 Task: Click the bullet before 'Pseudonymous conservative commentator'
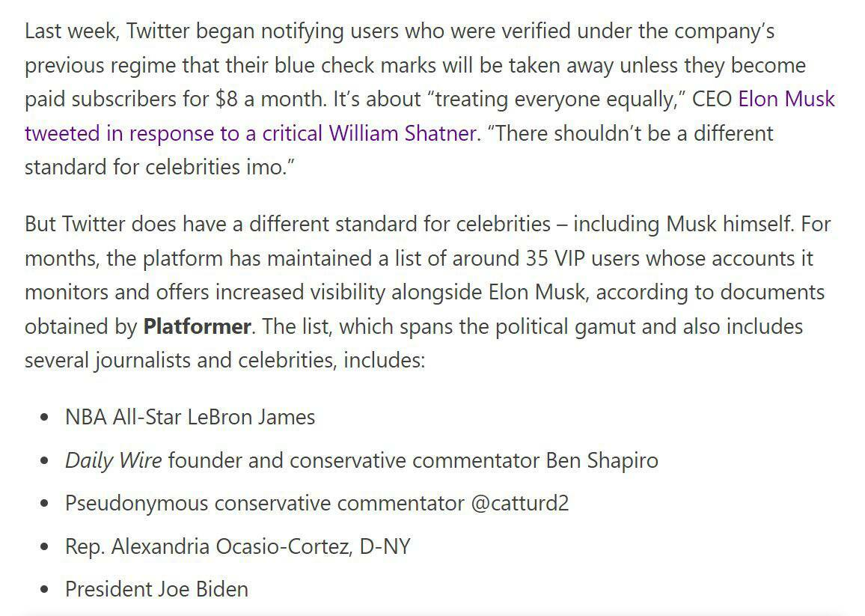coord(45,504)
